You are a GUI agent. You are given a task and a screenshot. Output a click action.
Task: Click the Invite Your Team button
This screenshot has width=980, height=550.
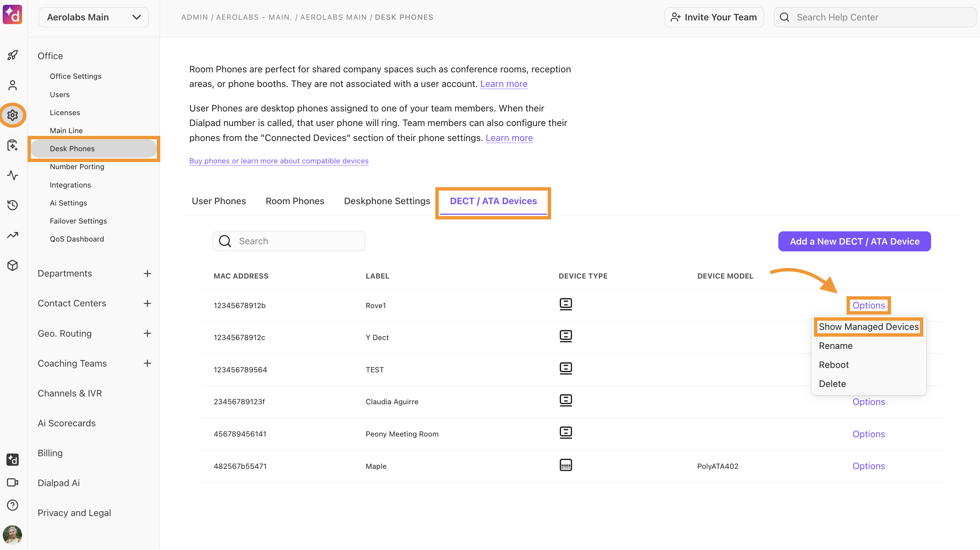[714, 17]
